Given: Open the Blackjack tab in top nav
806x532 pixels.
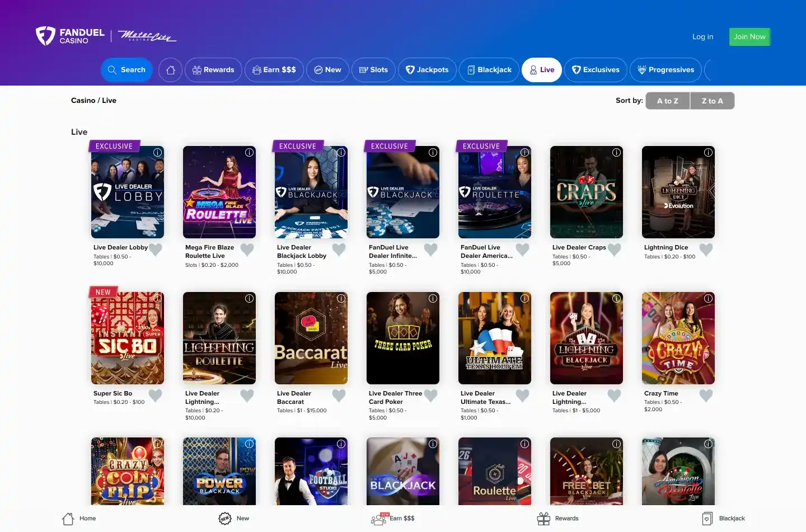Looking at the screenshot, I should click(489, 70).
